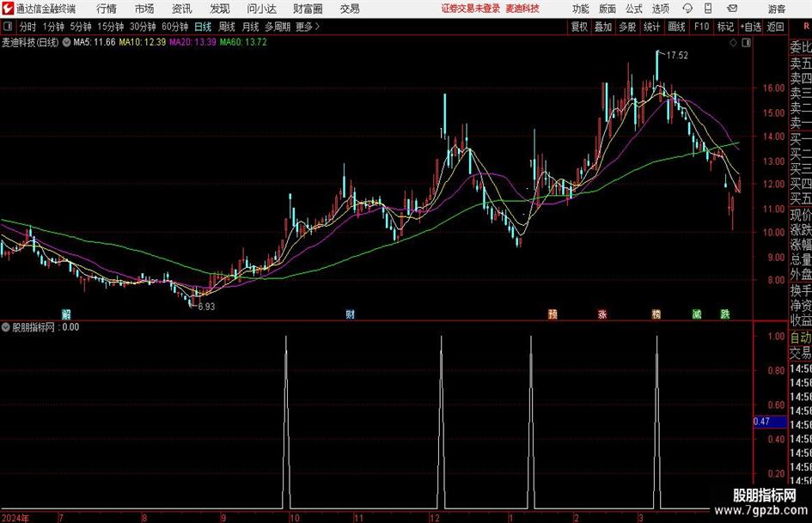Expand the 麦迪科技(日线) indicator dropdown arrow
812x523 pixels.
(x=66, y=42)
